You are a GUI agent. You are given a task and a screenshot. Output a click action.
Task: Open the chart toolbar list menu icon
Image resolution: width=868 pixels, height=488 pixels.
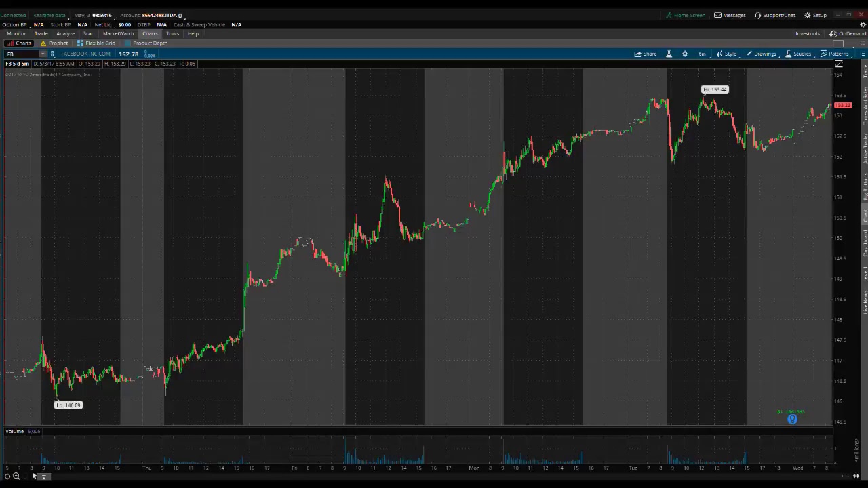pos(863,54)
